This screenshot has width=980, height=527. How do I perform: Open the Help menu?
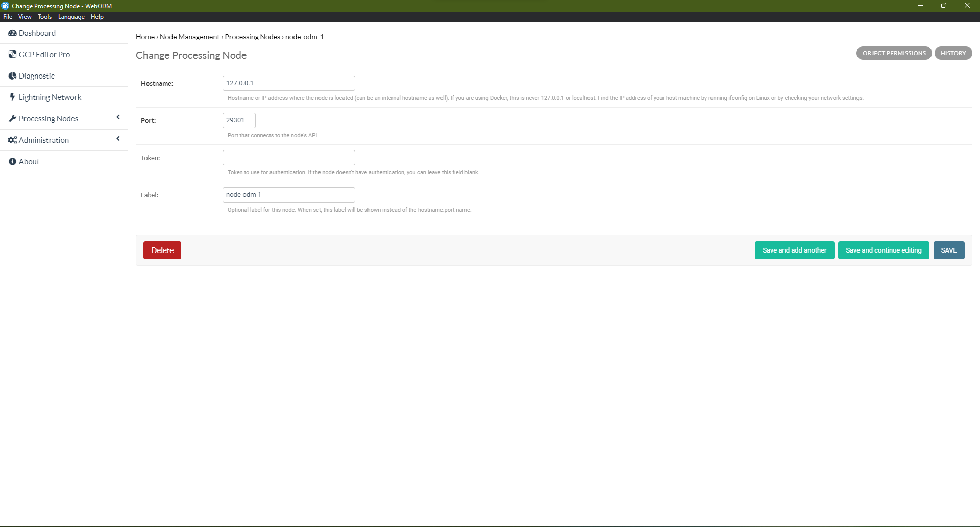pos(96,17)
